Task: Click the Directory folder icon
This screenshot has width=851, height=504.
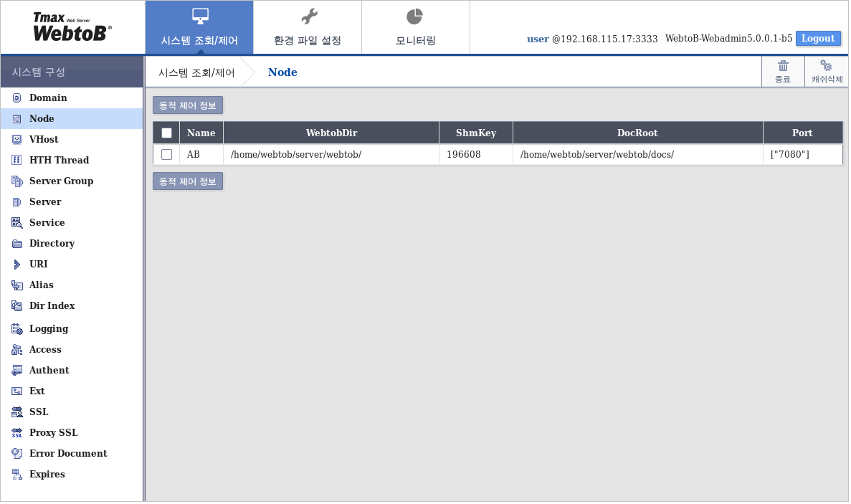Action: [x=16, y=244]
